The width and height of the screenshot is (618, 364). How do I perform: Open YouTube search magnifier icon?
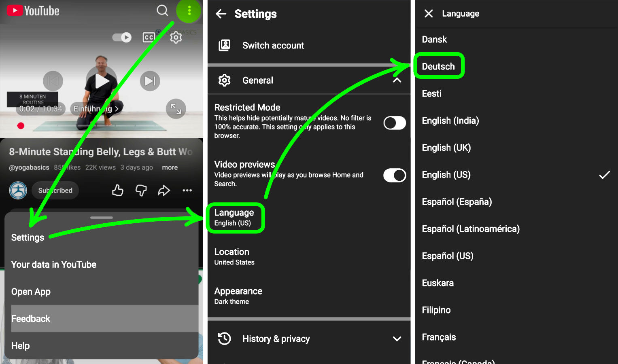point(162,11)
